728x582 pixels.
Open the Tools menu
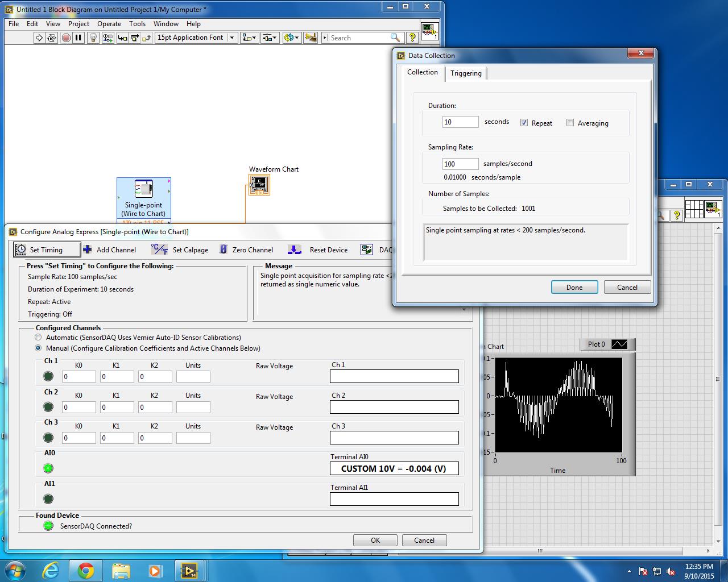[x=137, y=24]
